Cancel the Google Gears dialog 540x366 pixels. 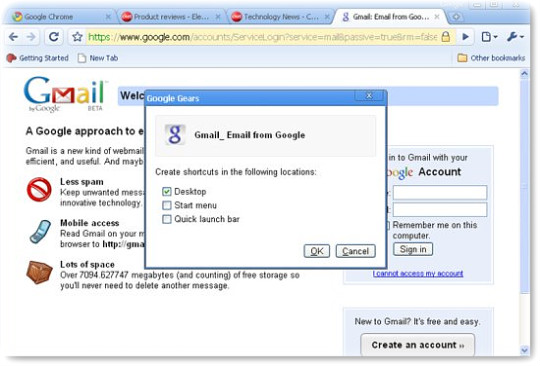click(355, 251)
